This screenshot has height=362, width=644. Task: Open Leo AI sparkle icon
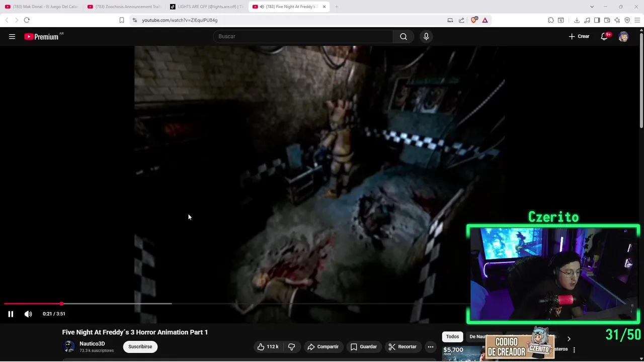pyautogui.click(x=617, y=20)
